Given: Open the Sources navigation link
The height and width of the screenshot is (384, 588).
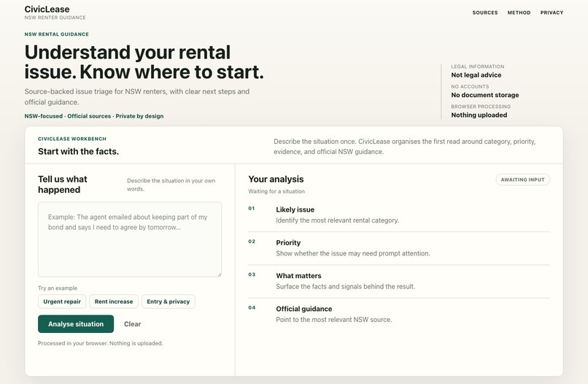Looking at the screenshot, I should click(x=485, y=12).
